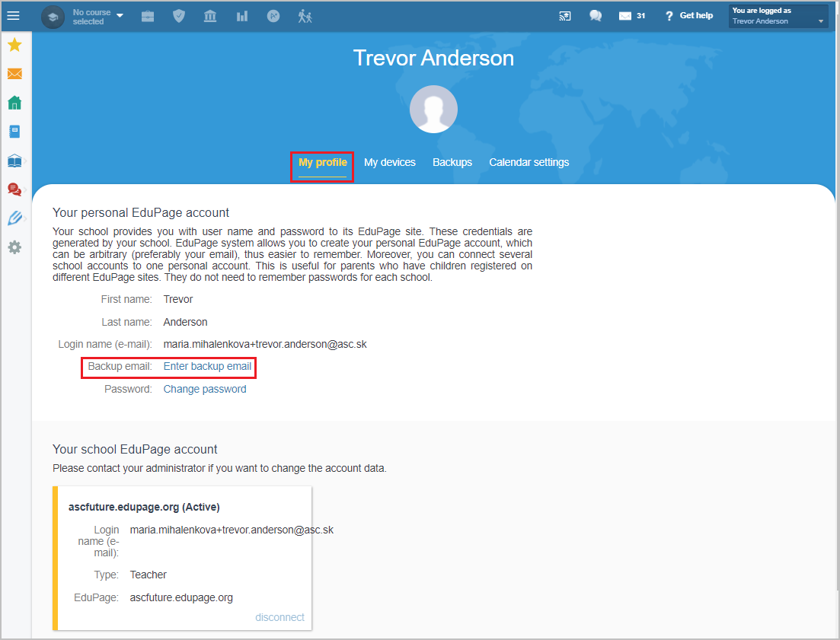Click the graduation cap course icon
Viewport: 840px width, 640px height.
tap(53, 17)
